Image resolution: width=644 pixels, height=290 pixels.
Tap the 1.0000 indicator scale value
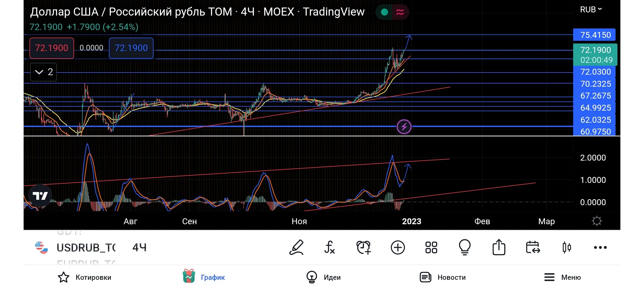pos(593,180)
